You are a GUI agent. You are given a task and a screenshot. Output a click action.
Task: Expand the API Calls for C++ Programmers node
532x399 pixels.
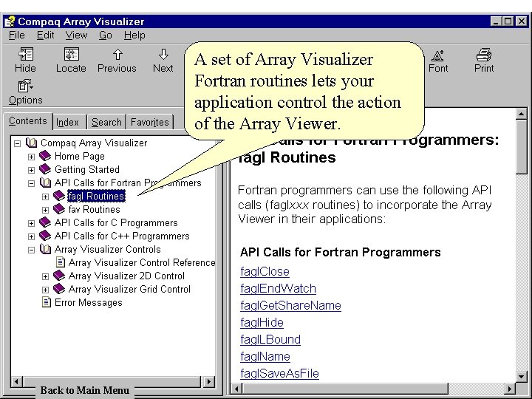click(x=31, y=236)
